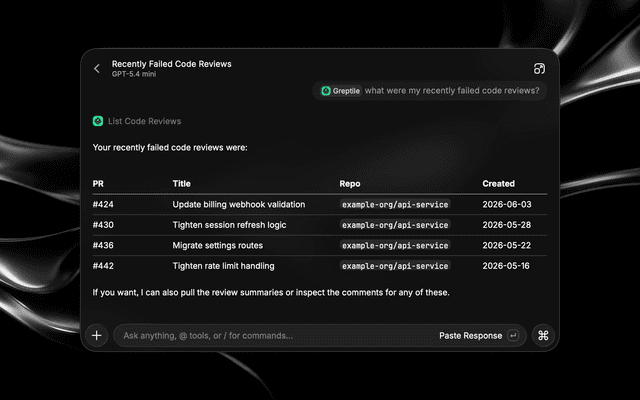Viewport: 640px width, 400px height.
Task: Click the green List Code Reviews tool icon
Action: (98, 121)
